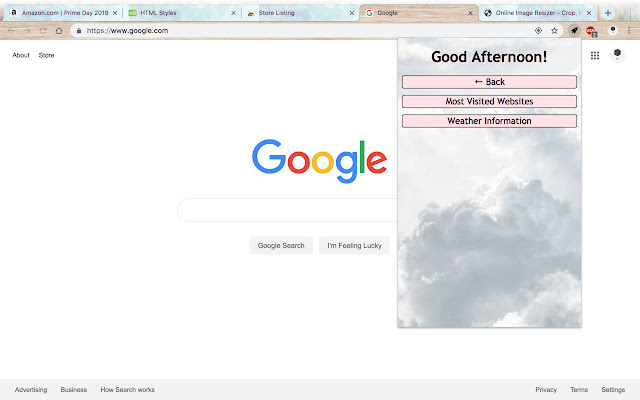Open the Advertising footer link
This screenshot has width=640, height=400.
click(x=31, y=390)
